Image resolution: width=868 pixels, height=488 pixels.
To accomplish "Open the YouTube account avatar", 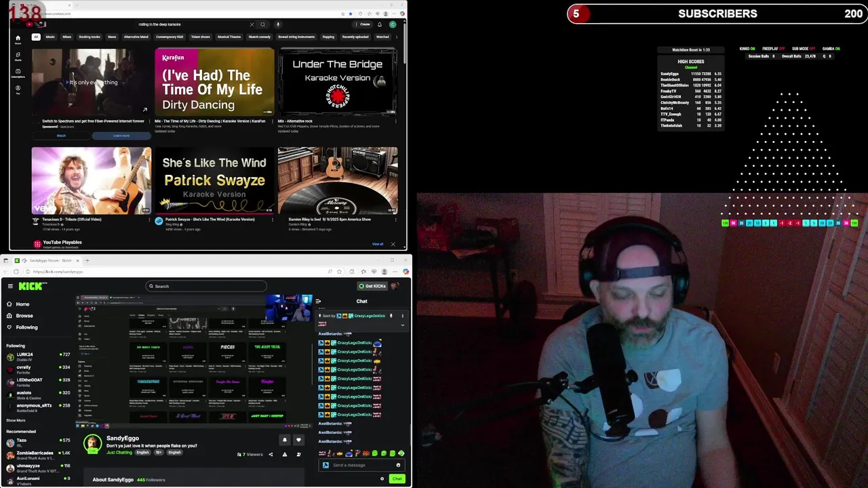I will (392, 24).
